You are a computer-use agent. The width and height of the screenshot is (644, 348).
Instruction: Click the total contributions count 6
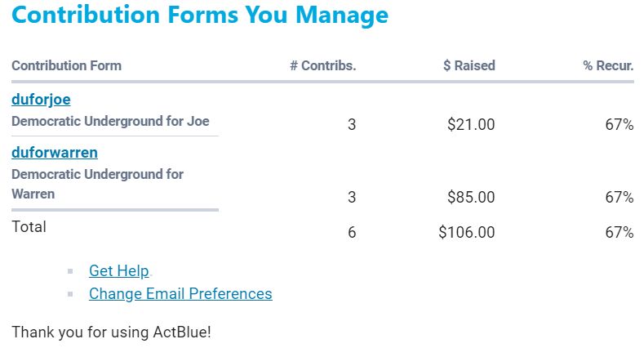point(352,232)
